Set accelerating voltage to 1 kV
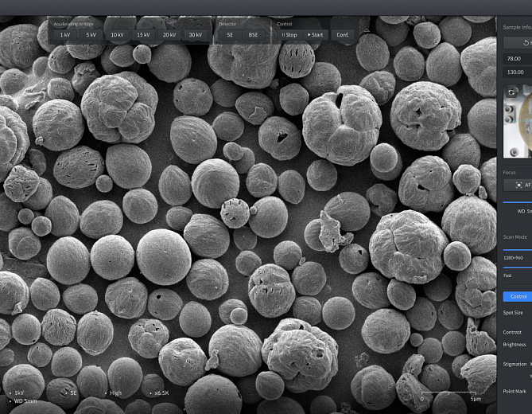The width and height of the screenshot is (532, 414). [x=65, y=35]
